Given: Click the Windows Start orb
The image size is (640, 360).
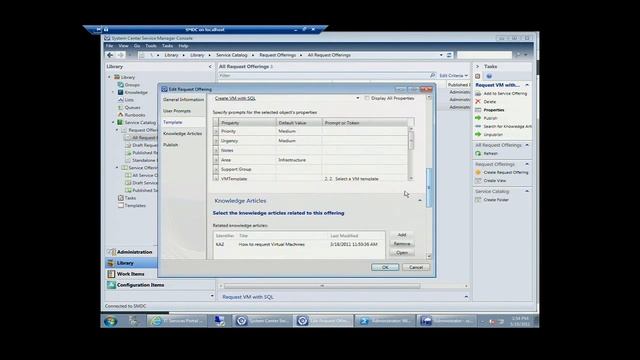Looking at the screenshot, I should point(110,321).
